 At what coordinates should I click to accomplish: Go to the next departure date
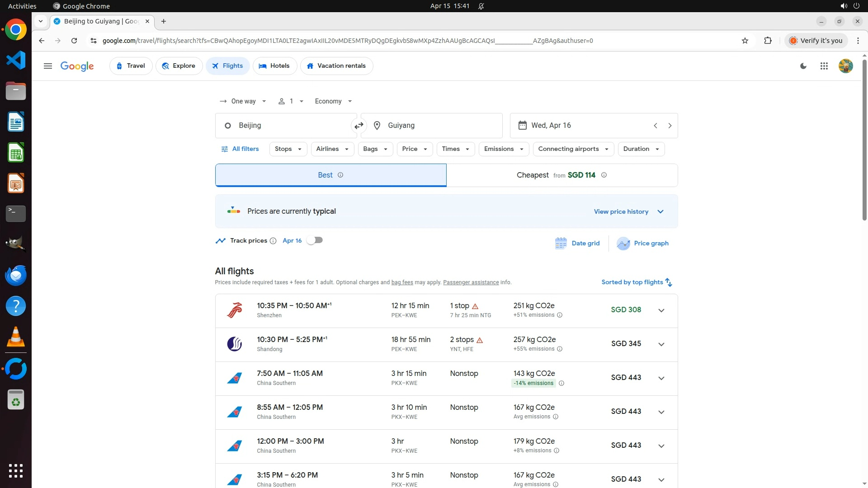670,126
